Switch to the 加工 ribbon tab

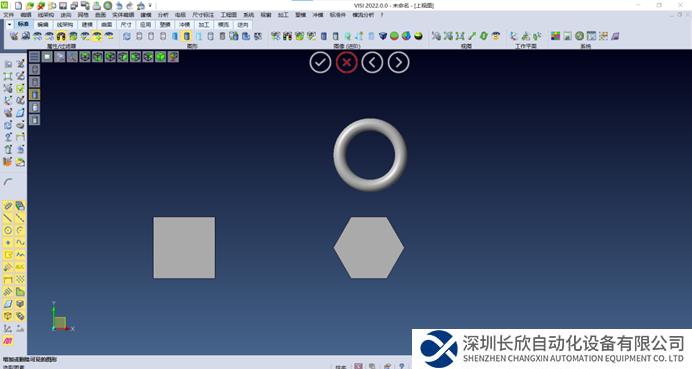(x=204, y=24)
